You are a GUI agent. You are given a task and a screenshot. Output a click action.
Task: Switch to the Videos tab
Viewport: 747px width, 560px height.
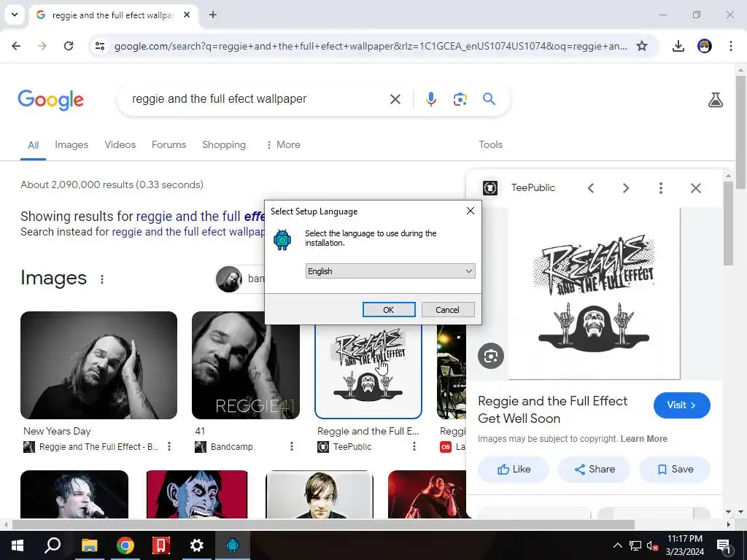(x=120, y=145)
